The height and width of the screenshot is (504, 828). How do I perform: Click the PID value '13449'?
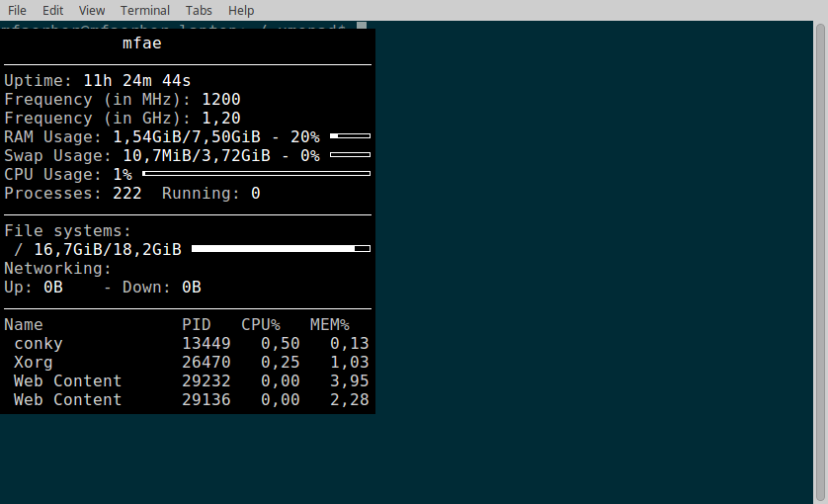[x=207, y=343]
